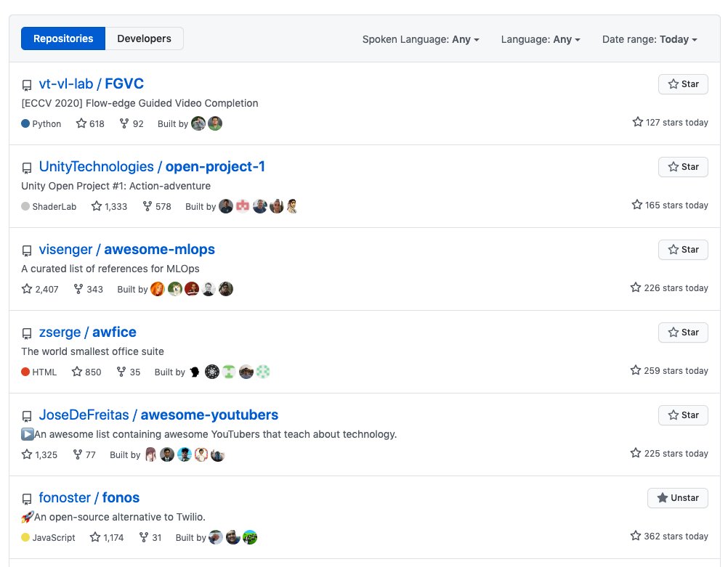Click the '362 stars today' text
Screen dimensions: 728x567
(x=676, y=537)
